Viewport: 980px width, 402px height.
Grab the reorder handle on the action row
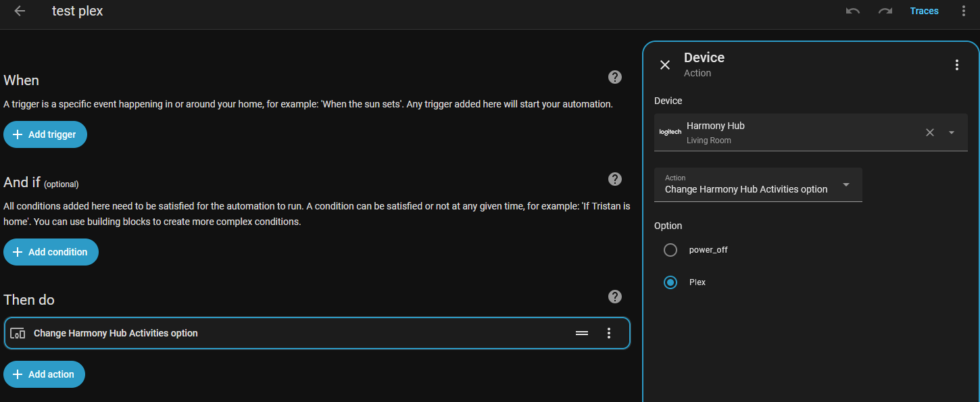(x=582, y=333)
